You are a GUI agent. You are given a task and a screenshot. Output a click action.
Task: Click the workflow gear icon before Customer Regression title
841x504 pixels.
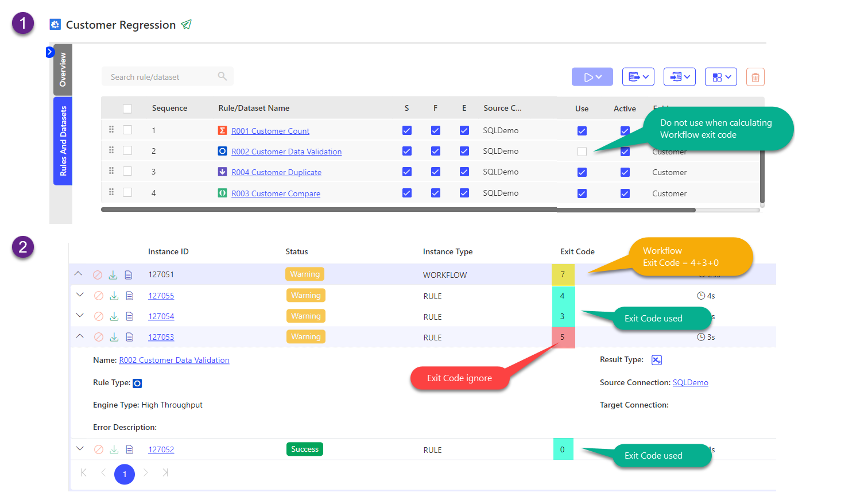(x=55, y=24)
